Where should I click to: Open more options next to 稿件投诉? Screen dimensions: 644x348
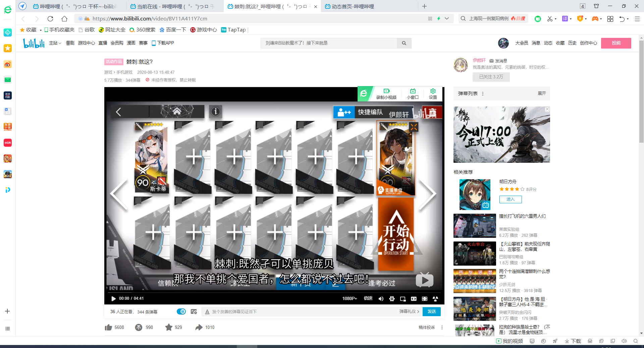click(x=442, y=328)
